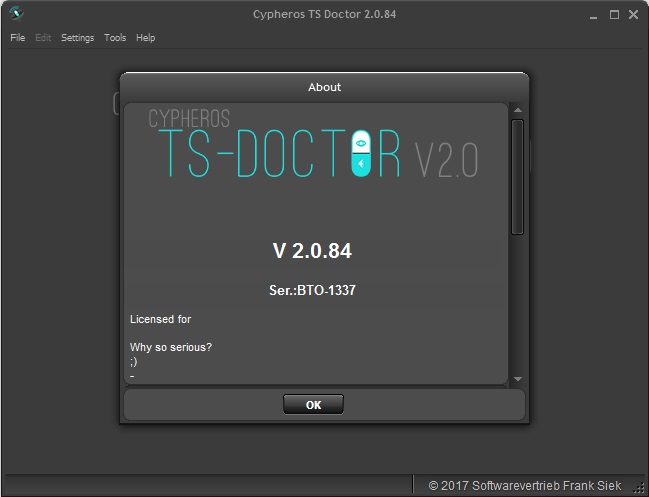Close the Cypheros TS Doctor window
This screenshot has height=497, width=649.
coord(635,14)
